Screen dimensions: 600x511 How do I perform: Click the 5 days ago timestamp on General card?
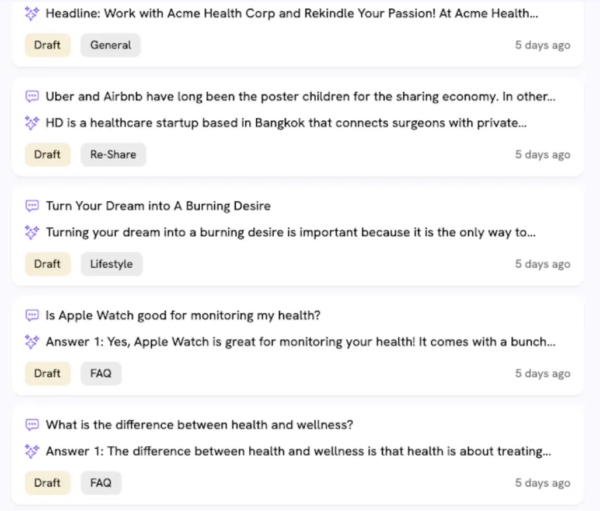[543, 45]
